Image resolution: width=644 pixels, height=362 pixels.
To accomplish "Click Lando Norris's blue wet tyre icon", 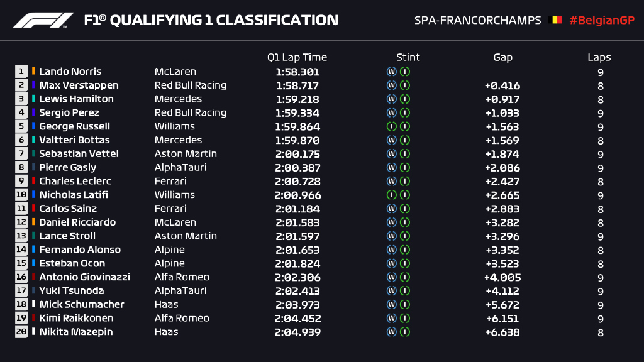I will [391, 72].
